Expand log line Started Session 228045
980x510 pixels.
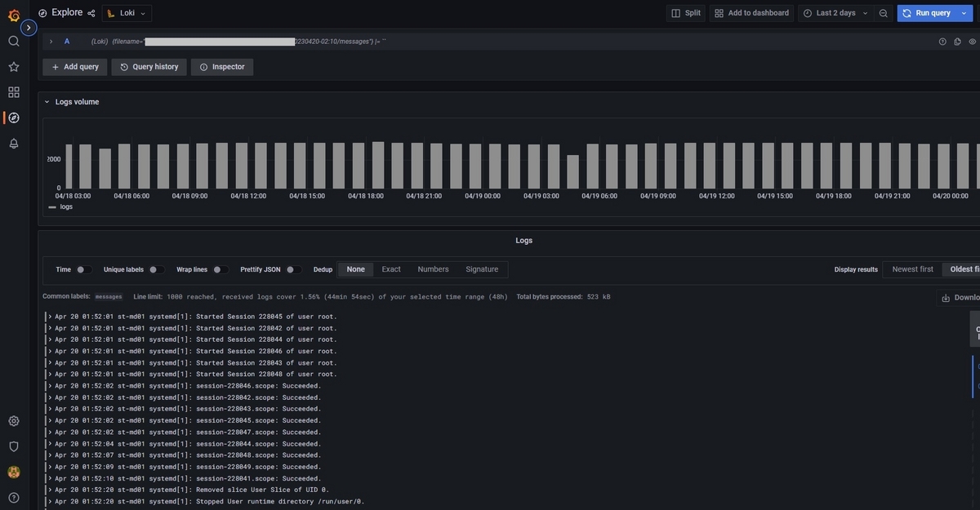click(50, 317)
